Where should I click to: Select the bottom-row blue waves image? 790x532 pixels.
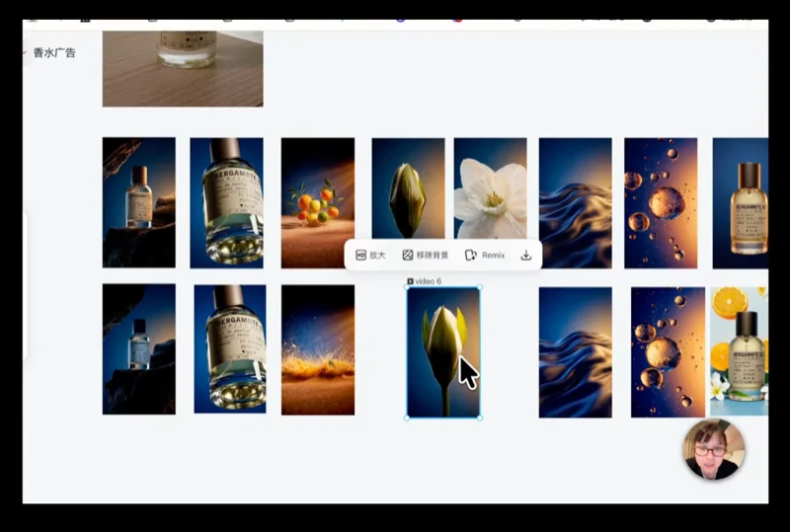[x=575, y=351]
